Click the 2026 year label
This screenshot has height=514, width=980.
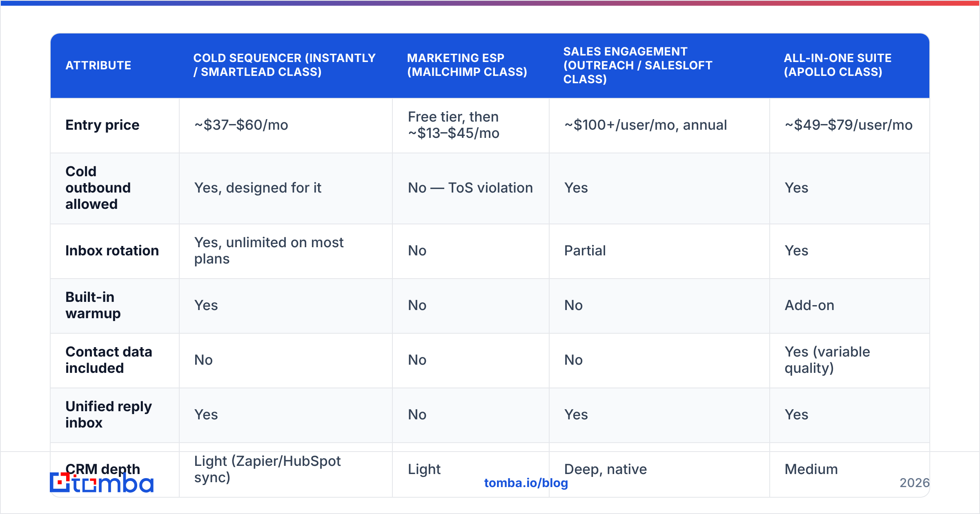click(x=915, y=483)
